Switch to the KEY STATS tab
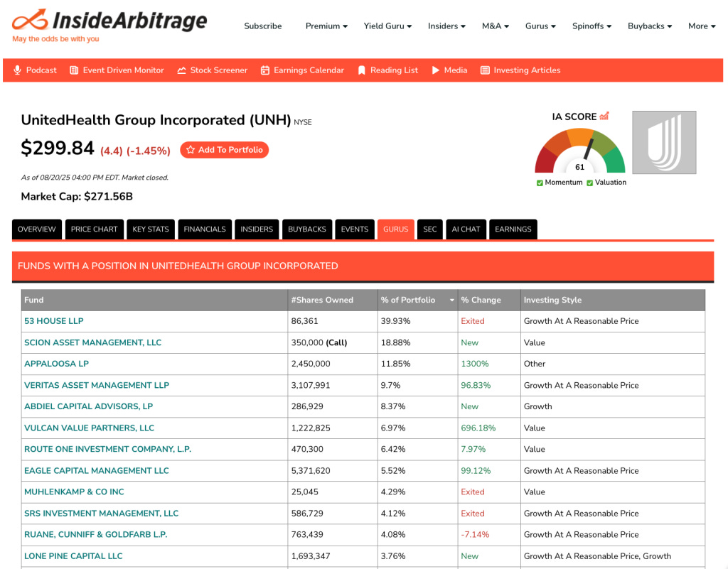The height and width of the screenshot is (569, 728). tap(151, 229)
